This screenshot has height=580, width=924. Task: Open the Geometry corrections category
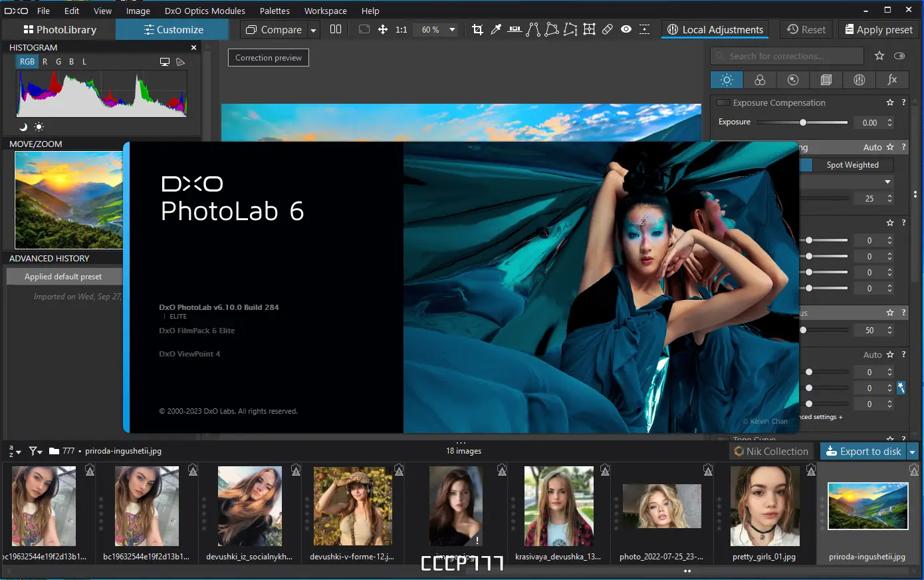pos(826,80)
